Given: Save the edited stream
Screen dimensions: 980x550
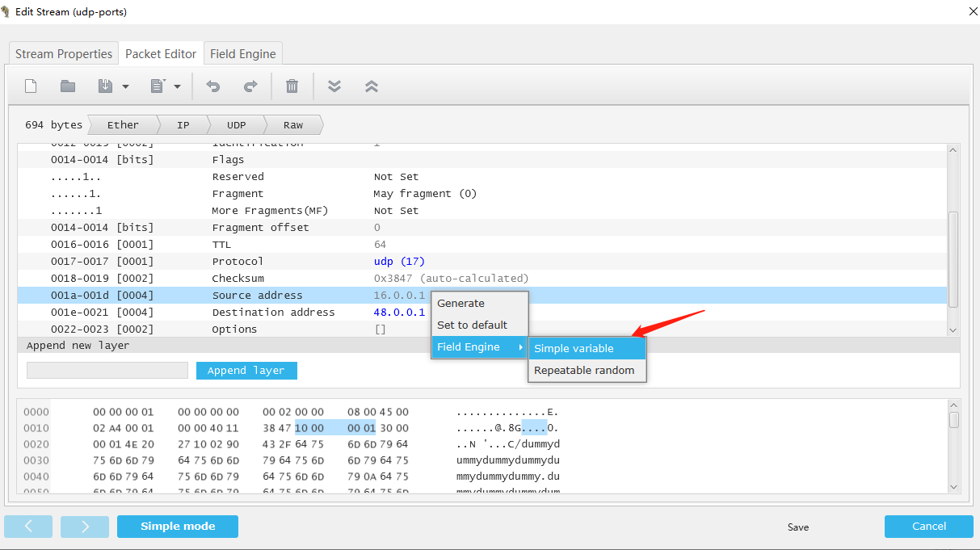Looking at the screenshot, I should pos(797,527).
